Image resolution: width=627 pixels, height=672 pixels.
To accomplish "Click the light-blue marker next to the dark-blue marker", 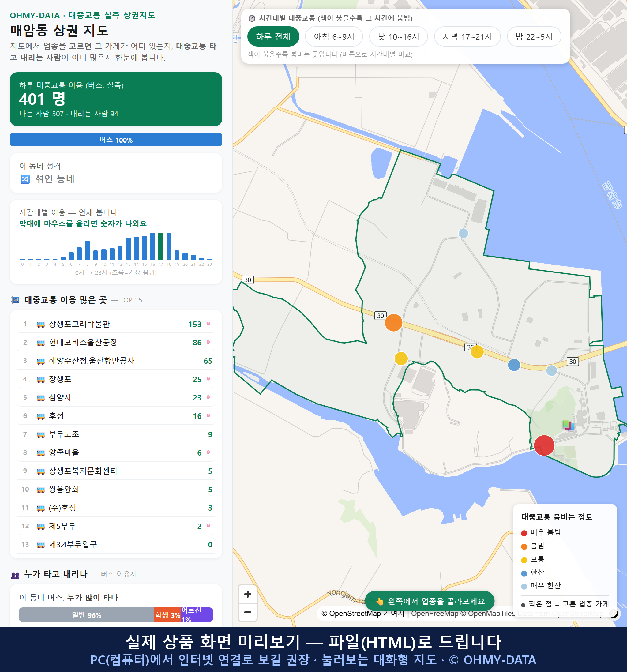I will tap(551, 370).
